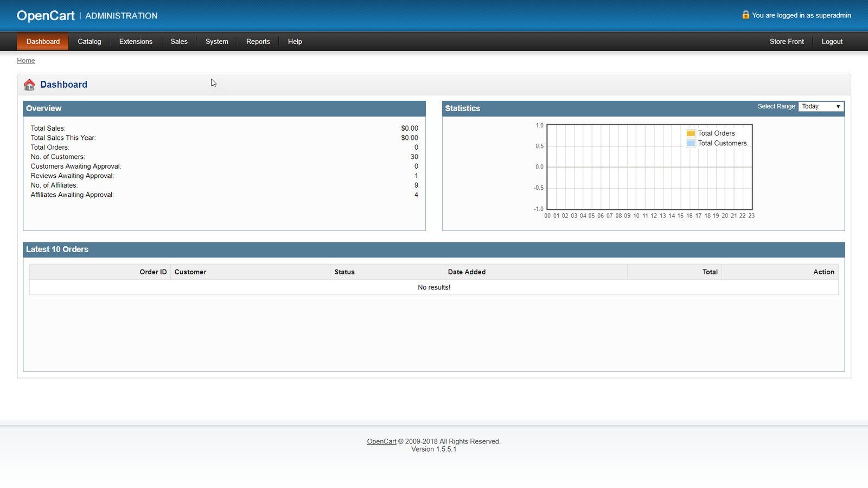
Task: Click the Dashboard home icon
Action: click(x=29, y=85)
